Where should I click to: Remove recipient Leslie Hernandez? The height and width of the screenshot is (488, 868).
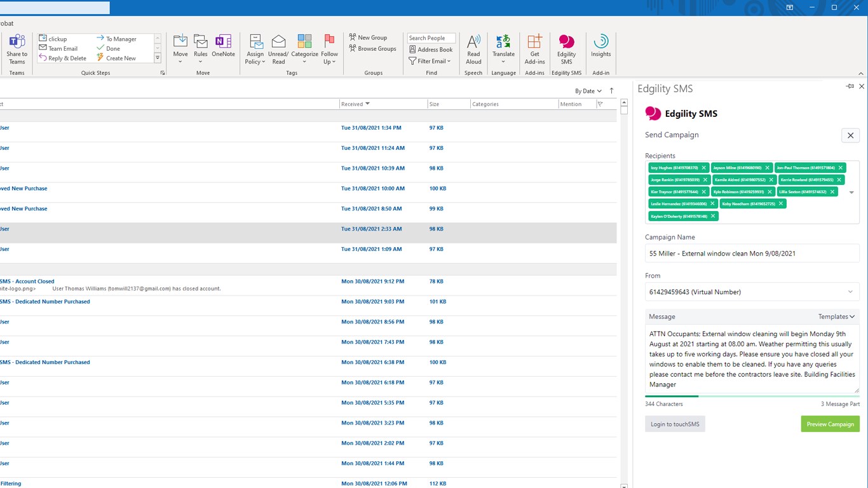(712, 204)
